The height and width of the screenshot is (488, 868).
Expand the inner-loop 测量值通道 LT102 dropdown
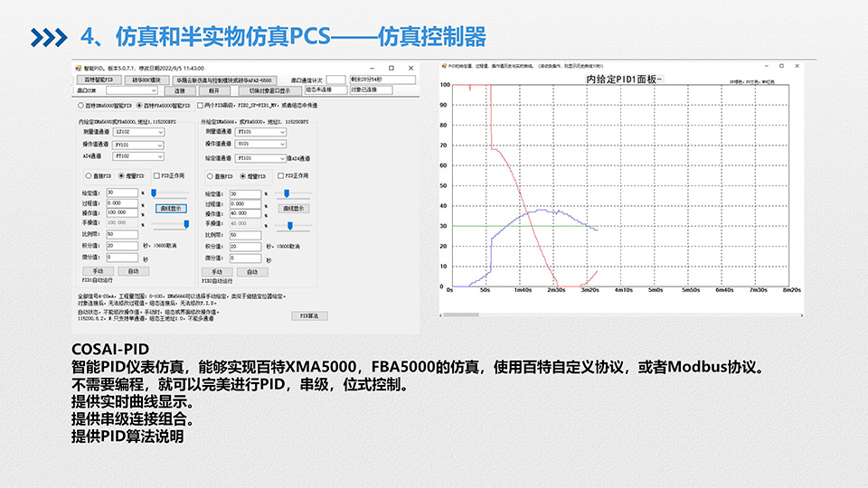click(160, 132)
